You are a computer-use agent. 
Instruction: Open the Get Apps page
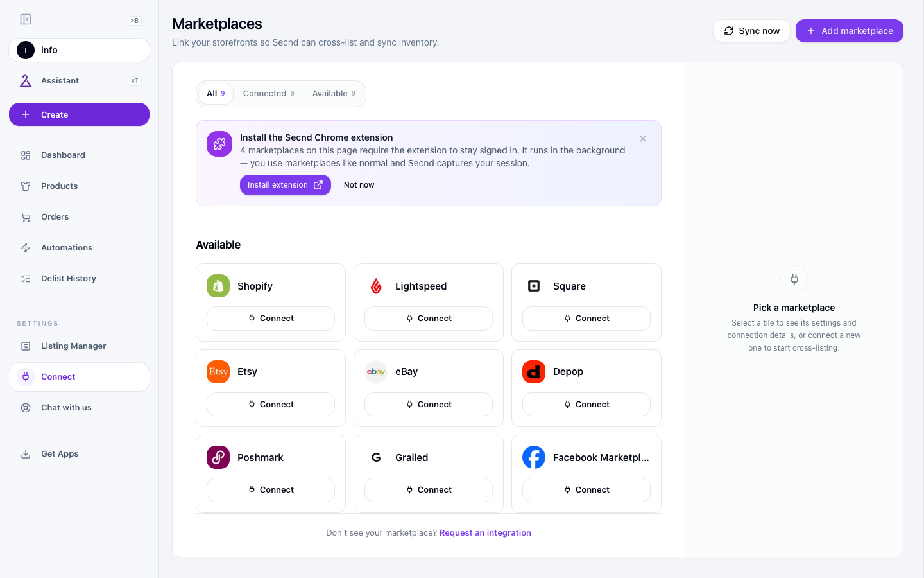[x=79, y=454]
